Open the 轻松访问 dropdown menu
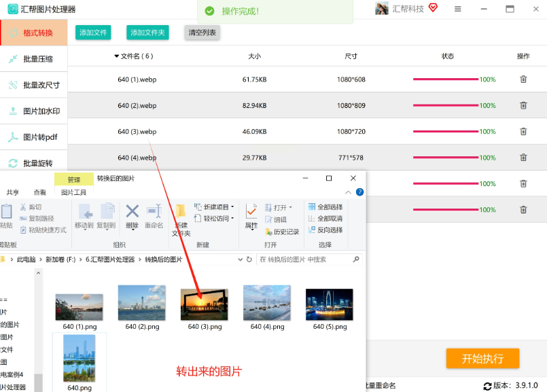The image size is (547, 392). [232, 218]
